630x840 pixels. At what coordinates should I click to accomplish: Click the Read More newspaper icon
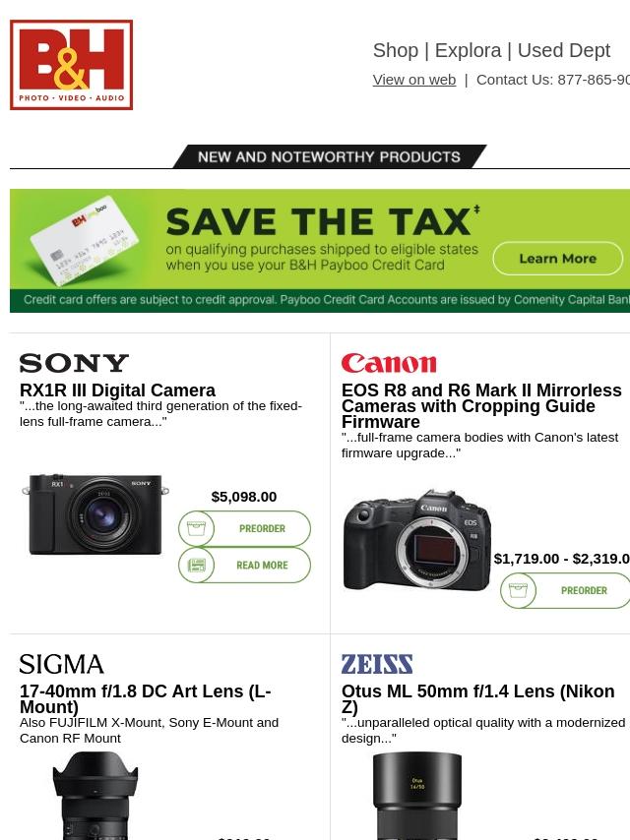(196, 566)
